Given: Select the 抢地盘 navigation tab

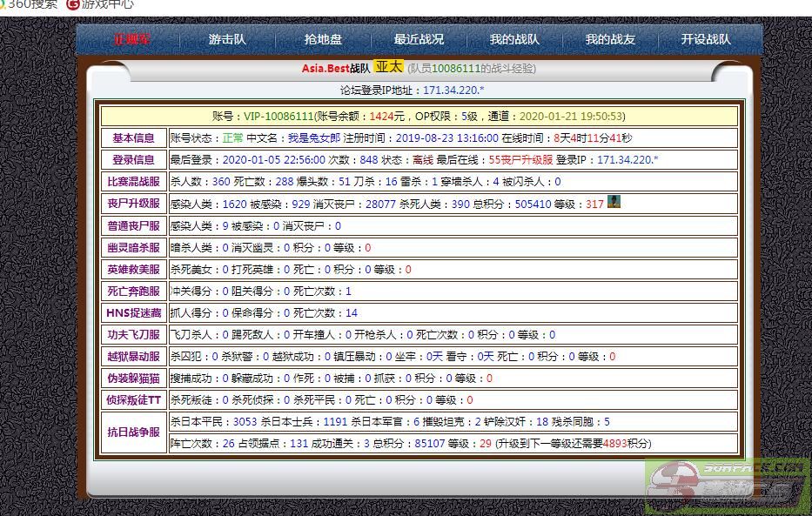Looking at the screenshot, I should coord(323,39).
